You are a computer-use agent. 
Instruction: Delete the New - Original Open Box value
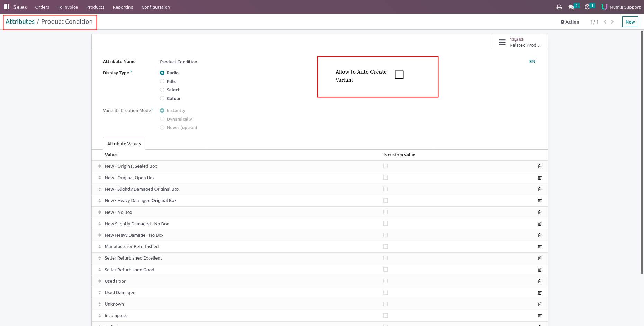coord(539,178)
